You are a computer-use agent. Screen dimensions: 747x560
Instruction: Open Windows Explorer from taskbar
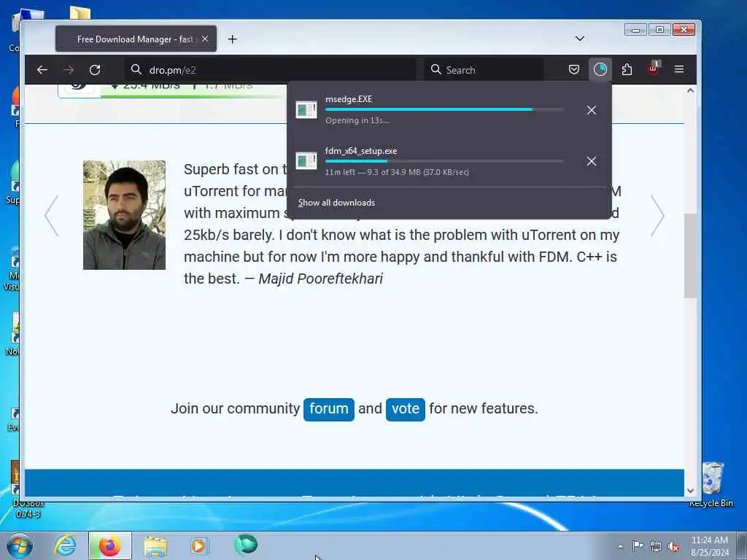pyautogui.click(x=155, y=545)
